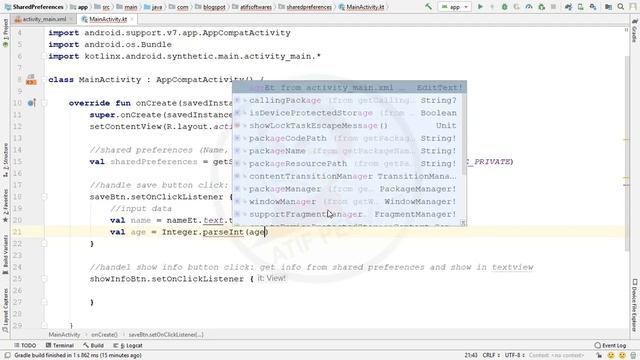Open the Project tool window sidebar tab
The height and width of the screenshot is (360, 640).
click(5, 33)
